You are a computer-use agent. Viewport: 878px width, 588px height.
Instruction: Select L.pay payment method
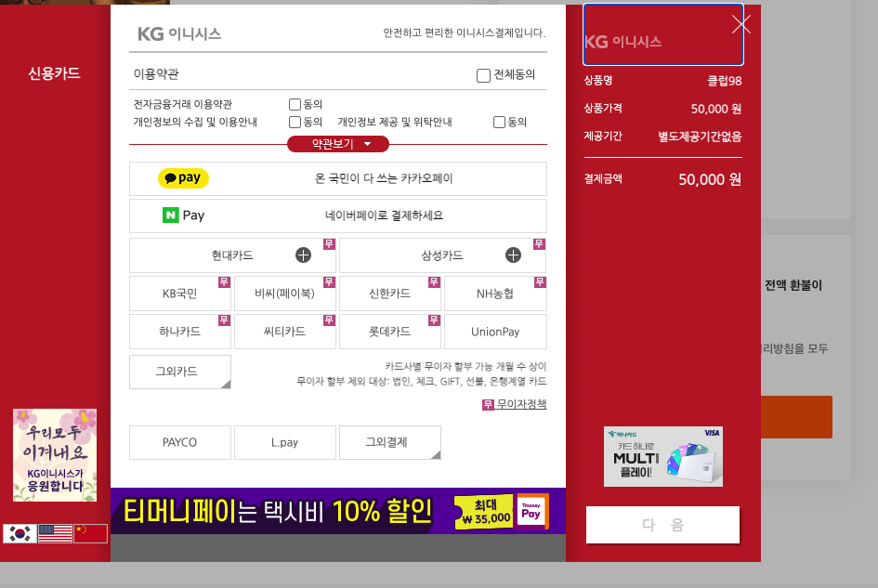point(284,442)
